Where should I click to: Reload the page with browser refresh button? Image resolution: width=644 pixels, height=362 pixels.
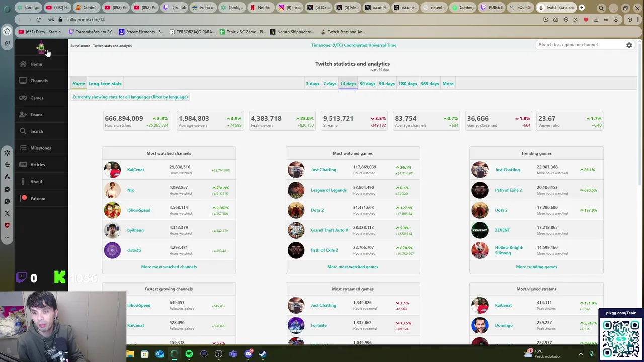38,20
